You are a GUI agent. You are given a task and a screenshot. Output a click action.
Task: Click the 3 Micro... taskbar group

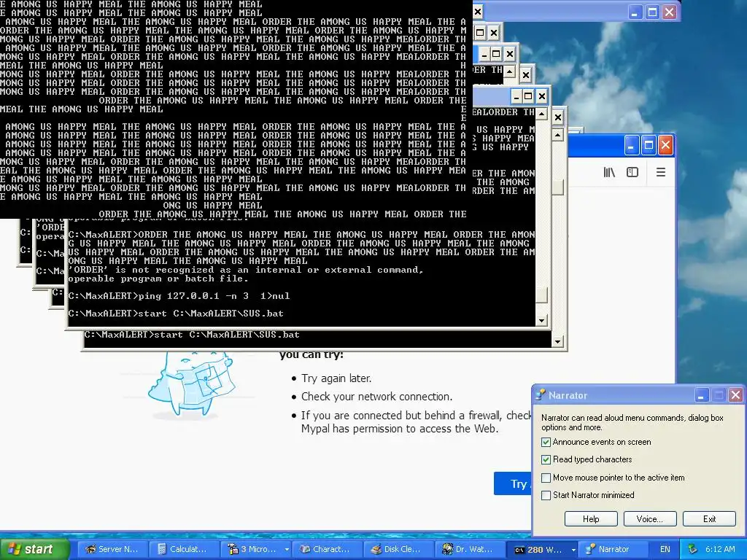click(x=252, y=549)
